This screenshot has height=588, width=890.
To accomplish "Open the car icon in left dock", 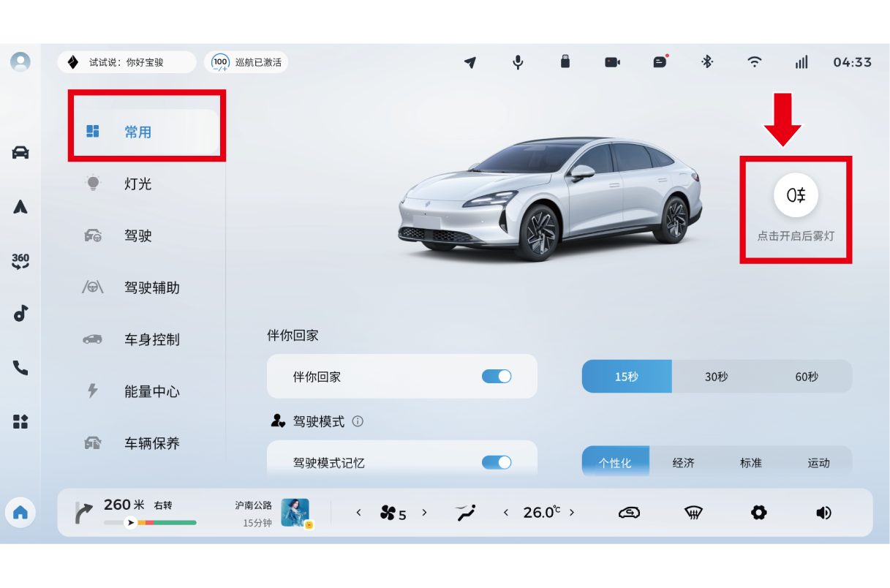I will [x=20, y=152].
